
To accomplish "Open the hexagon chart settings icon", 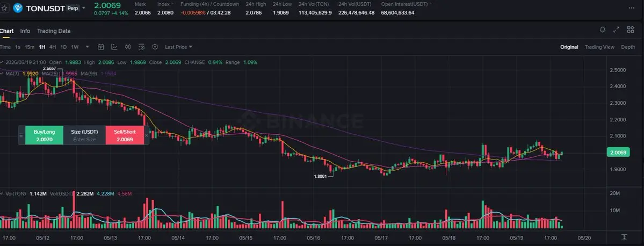I will click(155, 47).
